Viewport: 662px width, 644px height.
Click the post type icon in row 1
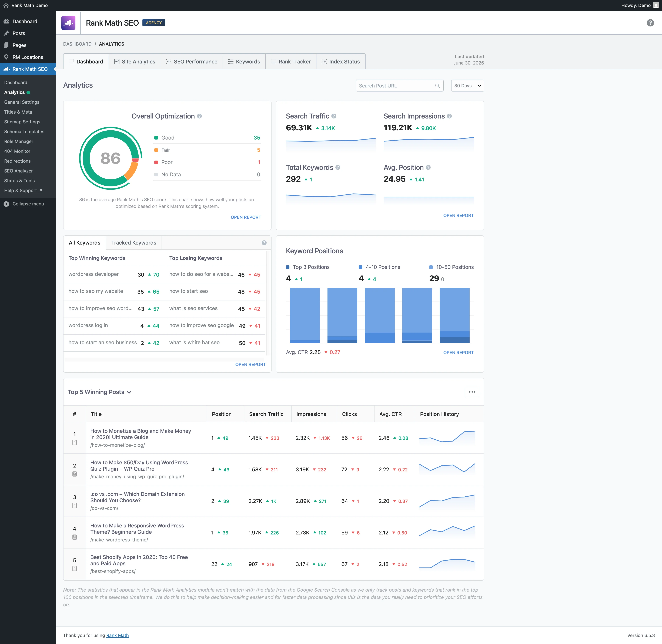pos(74,442)
